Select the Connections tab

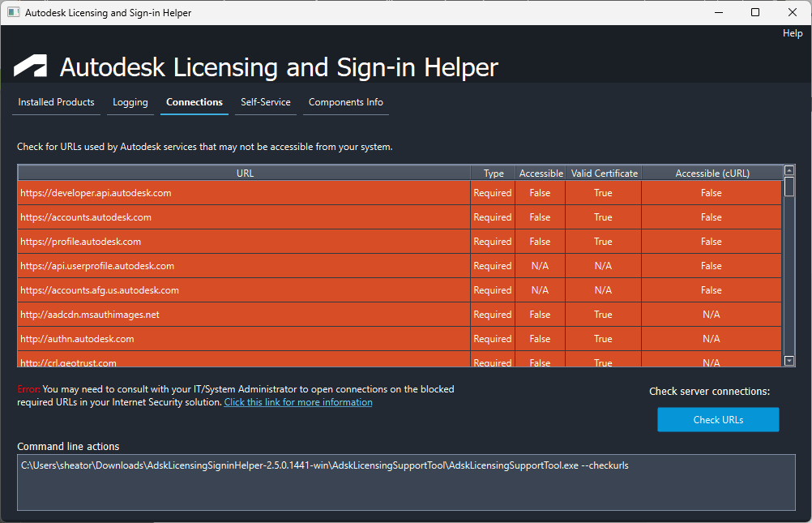click(194, 102)
